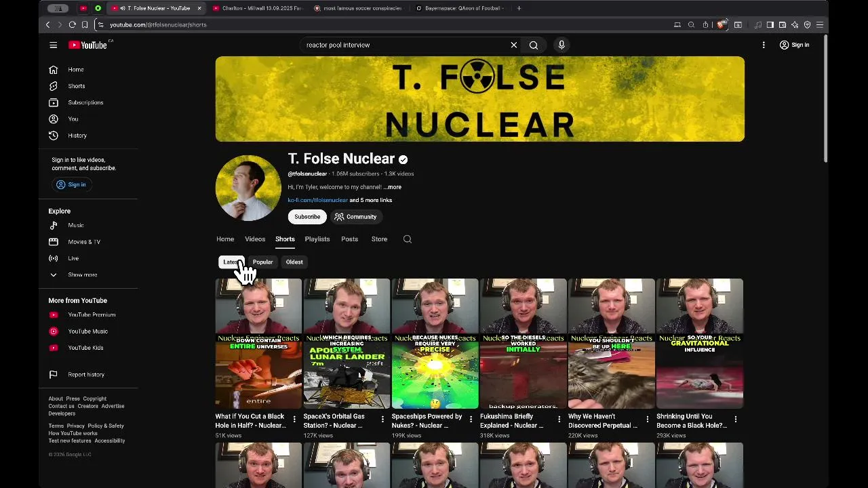Click the sidebar Sign in button
Viewport: 868px width, 488px height.
pos(71,184)
